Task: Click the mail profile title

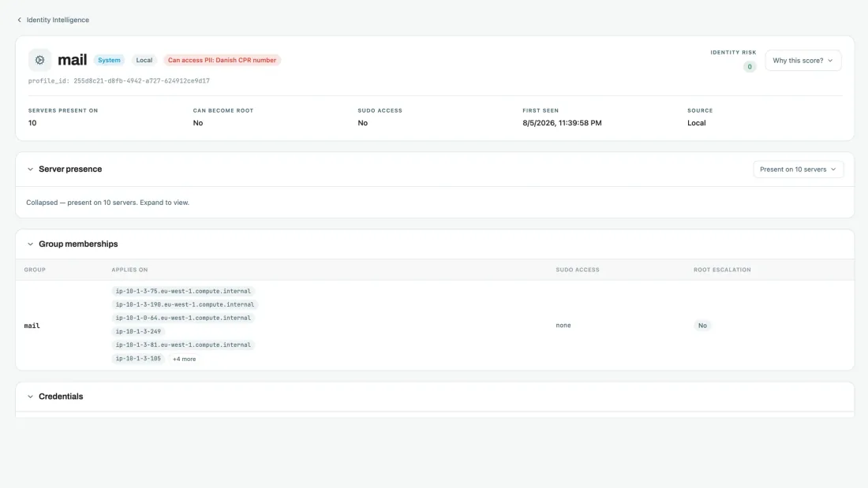Action: [x=73, y=60]
